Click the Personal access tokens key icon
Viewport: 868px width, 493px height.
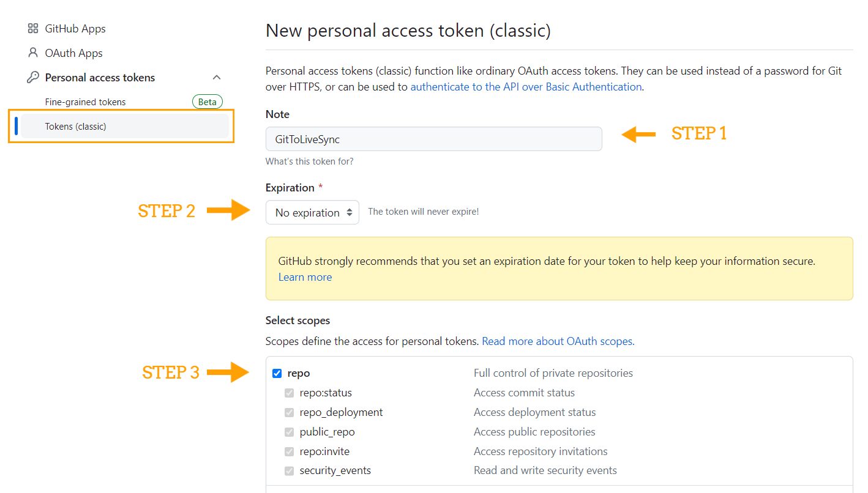click(x=33, y=78)
